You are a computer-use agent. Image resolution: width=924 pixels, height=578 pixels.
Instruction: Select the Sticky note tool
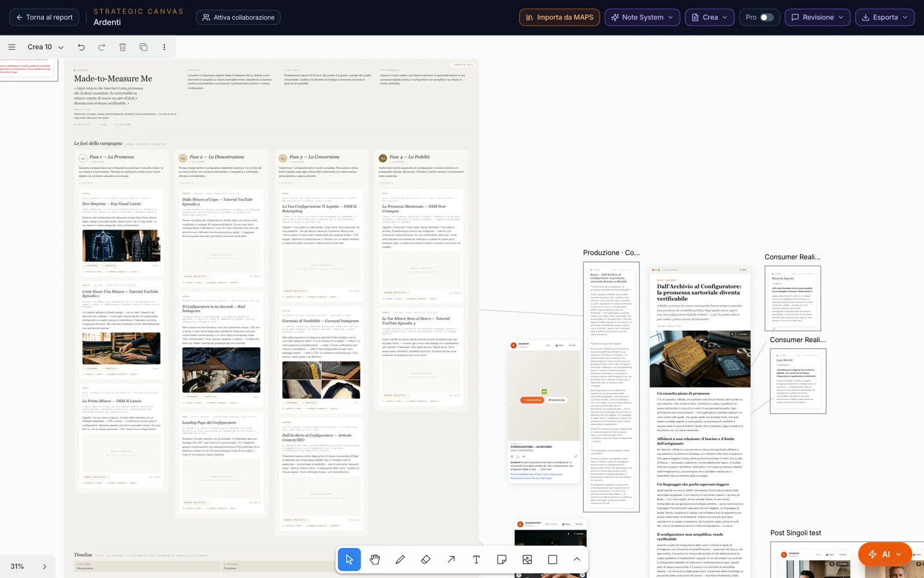pyautogui.click(x=502, y=560)
